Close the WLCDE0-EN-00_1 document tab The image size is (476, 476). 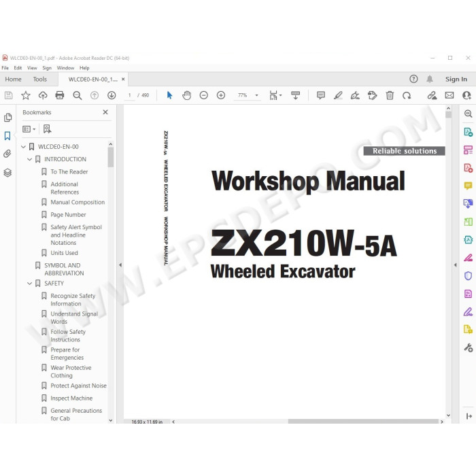[x=123, y=80]
